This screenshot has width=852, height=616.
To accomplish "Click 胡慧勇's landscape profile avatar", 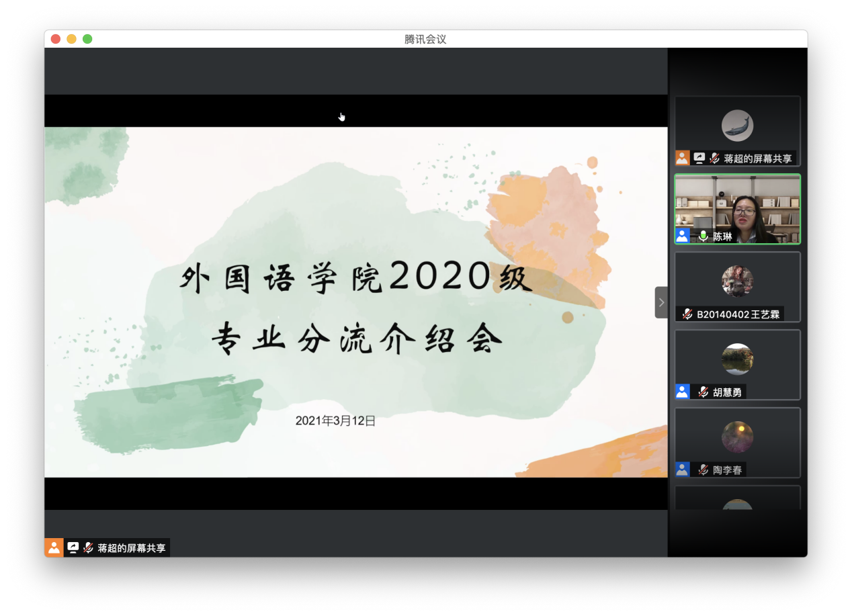I will tap(737, 359).
